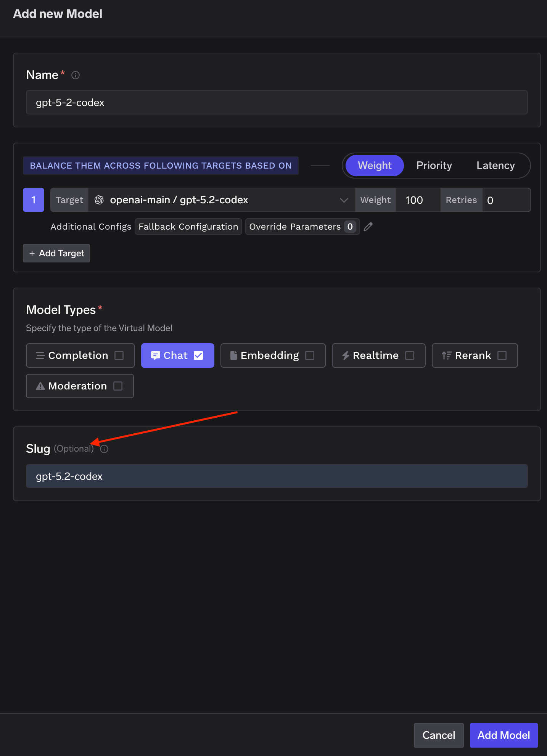The width and height of the screenshot is (547, 756).
Task: Click the Retries value field
Action: [x=506, y=200]
